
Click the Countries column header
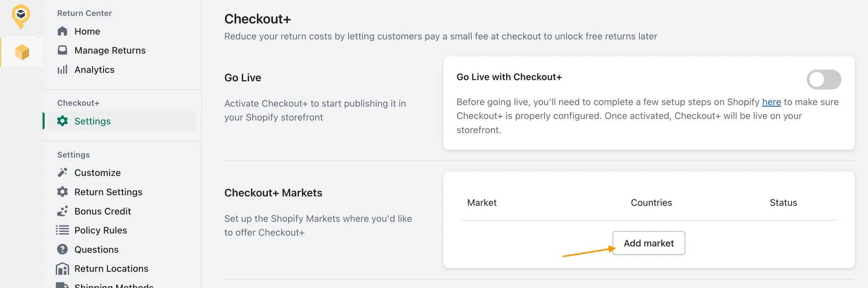pos(651,202)
